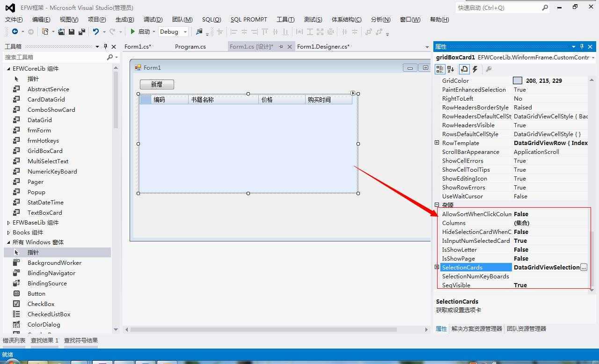Image resolution: width=599 pixels, height=364 pixels.
Task: Click the save toolbar icon
Action: pos(72,31)
